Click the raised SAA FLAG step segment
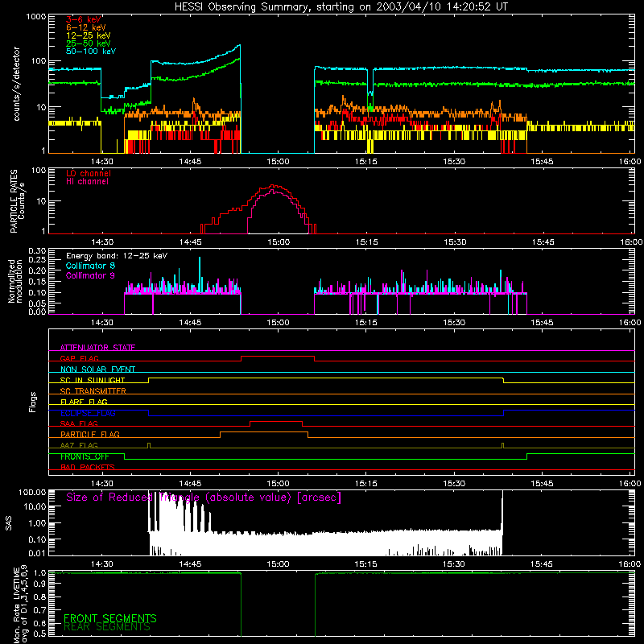 point(276,421)
